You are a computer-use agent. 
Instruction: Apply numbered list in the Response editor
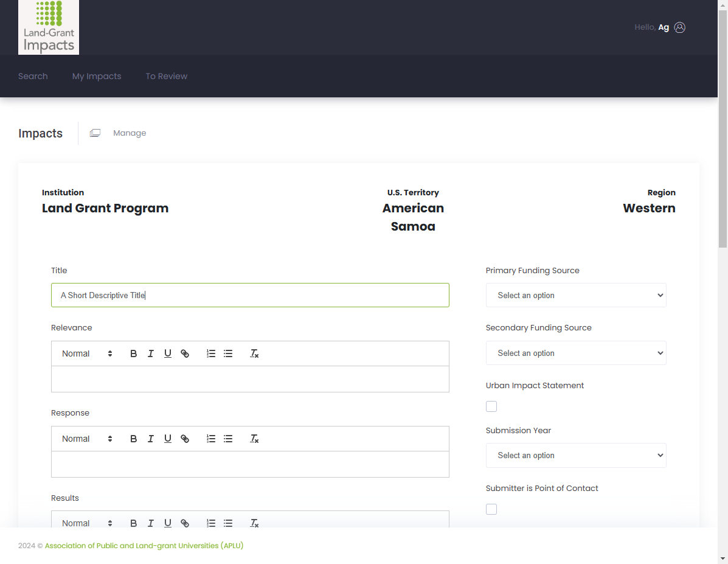[211, 439]
